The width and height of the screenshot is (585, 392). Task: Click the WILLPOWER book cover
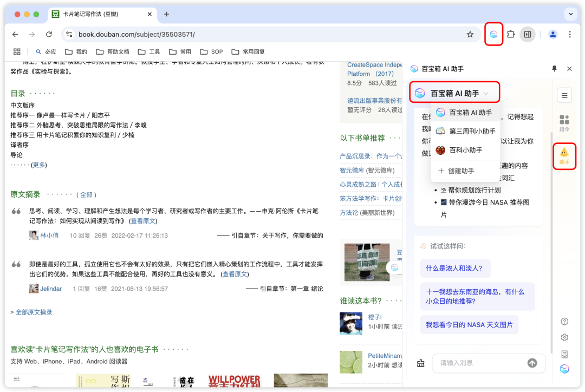(235, 381)
